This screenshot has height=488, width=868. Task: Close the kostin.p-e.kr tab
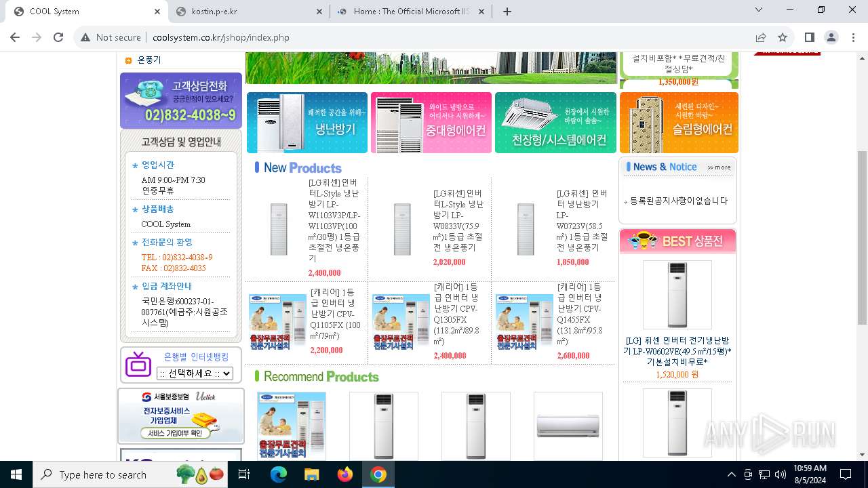(319, 12)
